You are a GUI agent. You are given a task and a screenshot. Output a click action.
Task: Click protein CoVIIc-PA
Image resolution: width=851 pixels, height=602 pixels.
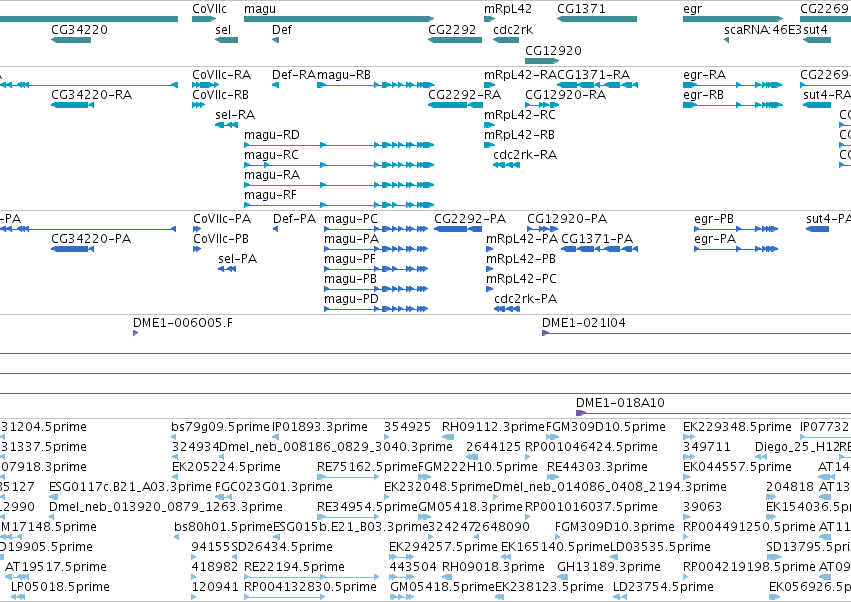tap(222, 219)
